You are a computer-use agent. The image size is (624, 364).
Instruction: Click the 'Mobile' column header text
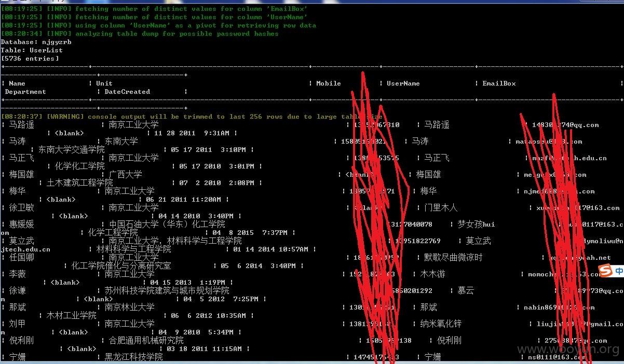point(329,83)
